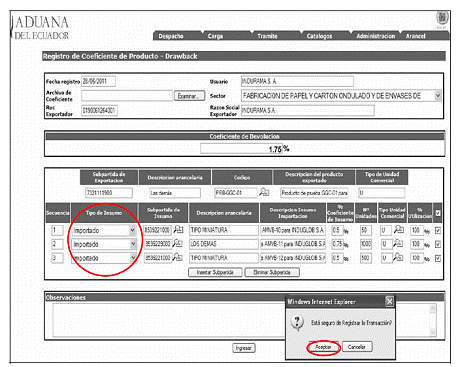Image resolution: width=460 pixels, height=367 pixels.
Task: Focus the Secuencia field showing 2
Action: (57, 244)
